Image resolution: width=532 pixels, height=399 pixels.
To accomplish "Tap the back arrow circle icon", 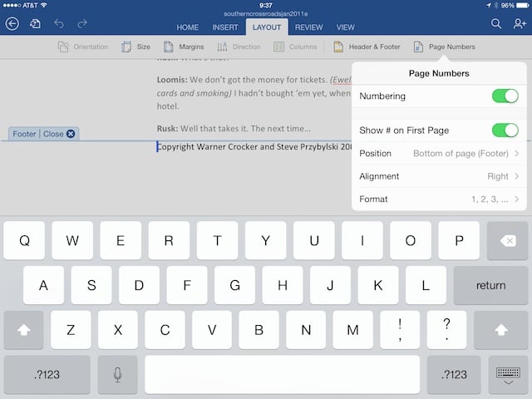I will coord(12,24).
